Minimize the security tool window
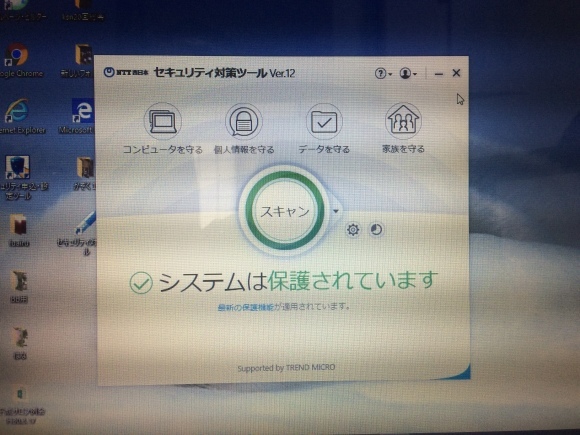The image size is (580, 435). [439, 74]
